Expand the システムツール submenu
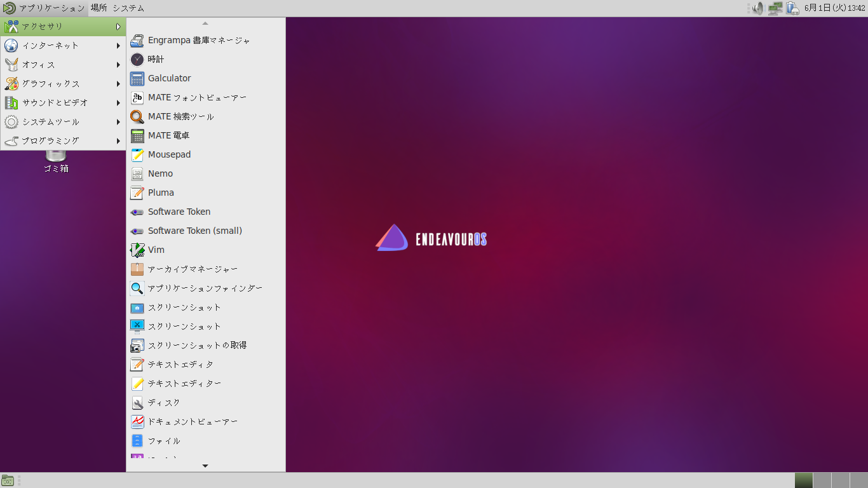This screenshot has width=868, height=488. (63, 121)
